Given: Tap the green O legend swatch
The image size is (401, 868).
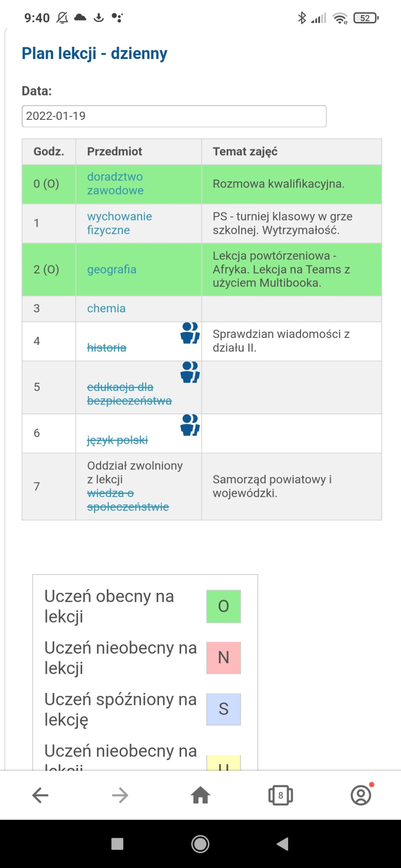Looking at the screenshot, I should pyautogui.click(x=224, y=606).
